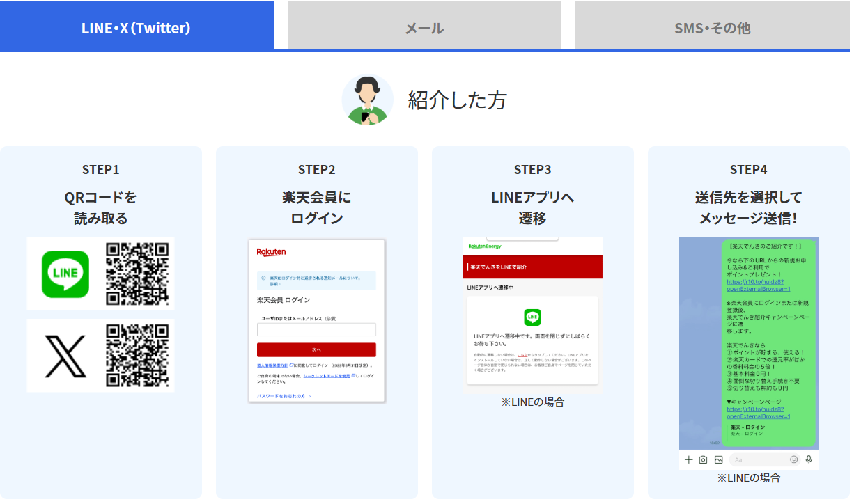Click the emoji smiley icon in chat bar
Image resolution: width=861 pixels, height=504 pixels.
[x=793, y=459]
